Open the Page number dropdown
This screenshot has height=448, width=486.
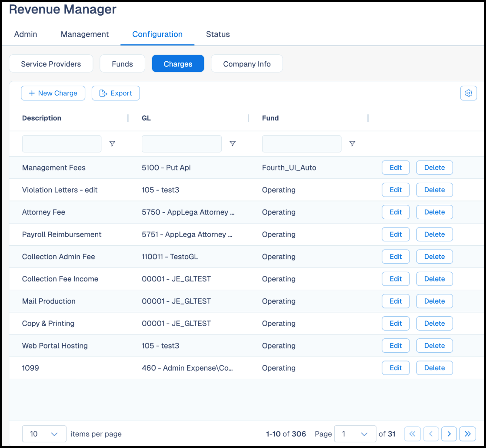pos(355,434)
